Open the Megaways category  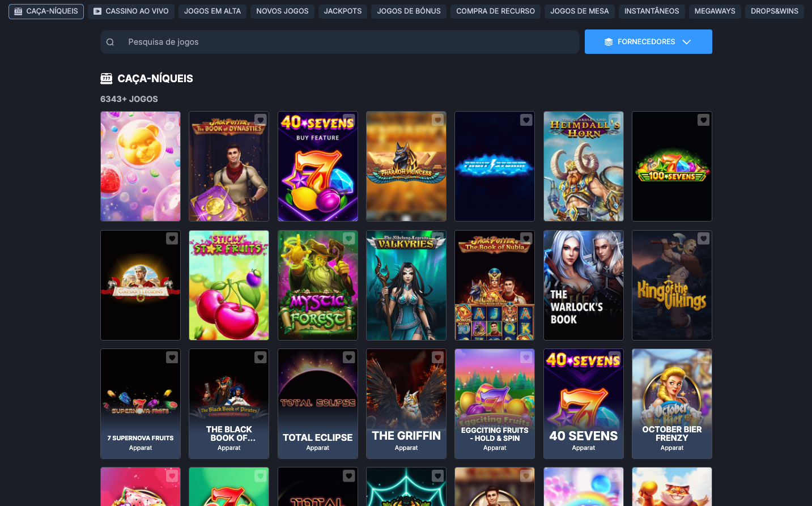click(715, 11)
